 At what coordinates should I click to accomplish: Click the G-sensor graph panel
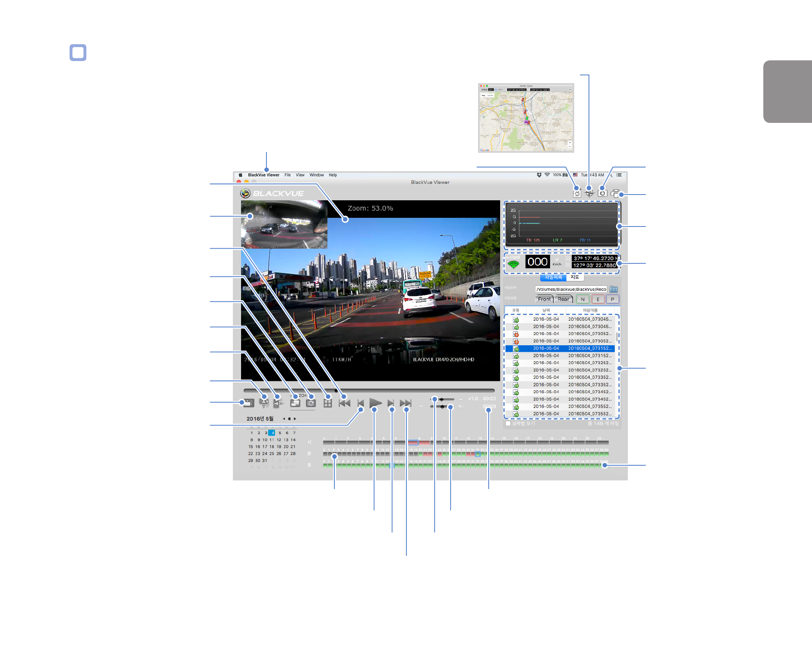(x=562, y=226)
